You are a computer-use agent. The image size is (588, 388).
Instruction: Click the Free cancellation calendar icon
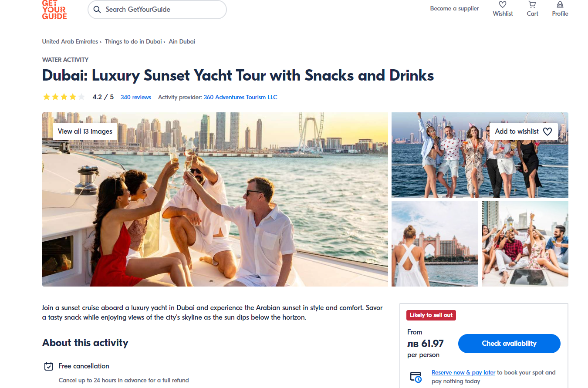pyautogui.click(x=49, y=366)
